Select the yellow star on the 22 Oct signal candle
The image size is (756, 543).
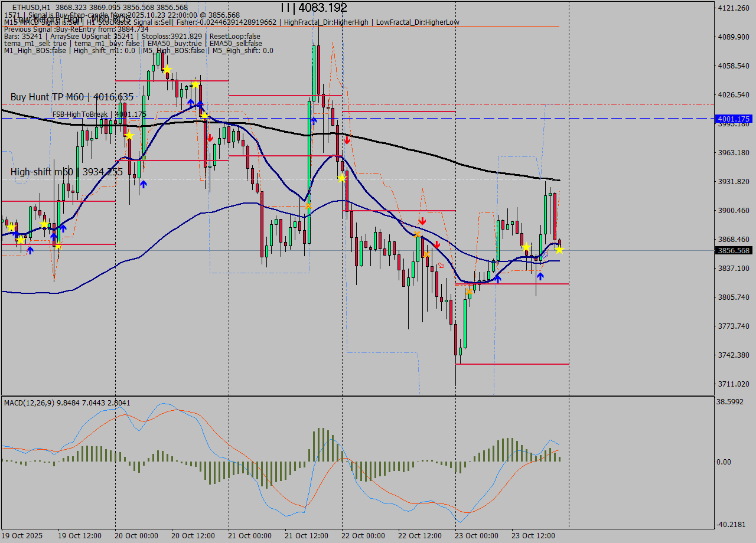click(341, 178)
